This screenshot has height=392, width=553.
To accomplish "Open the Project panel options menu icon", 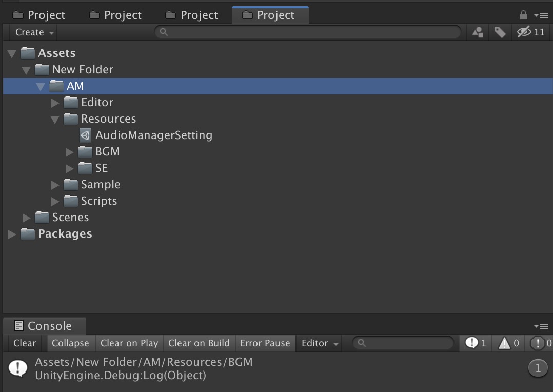I will click(541, 15).
